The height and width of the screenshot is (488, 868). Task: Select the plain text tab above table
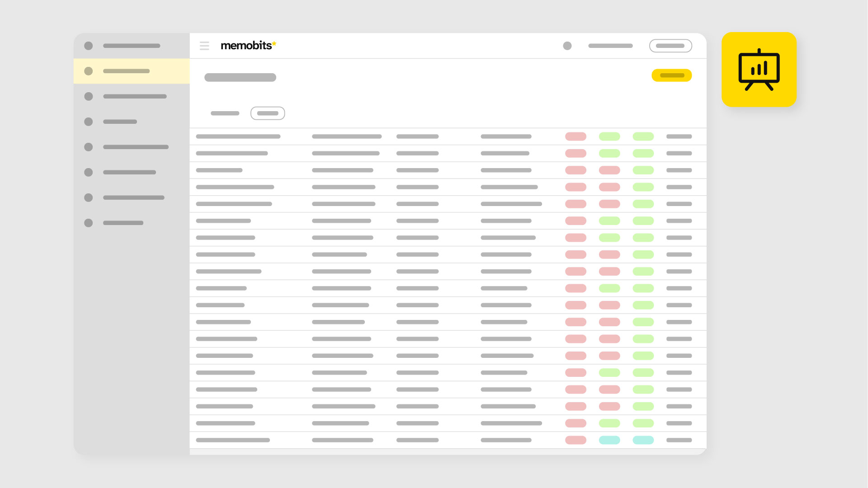click(225, 113)
